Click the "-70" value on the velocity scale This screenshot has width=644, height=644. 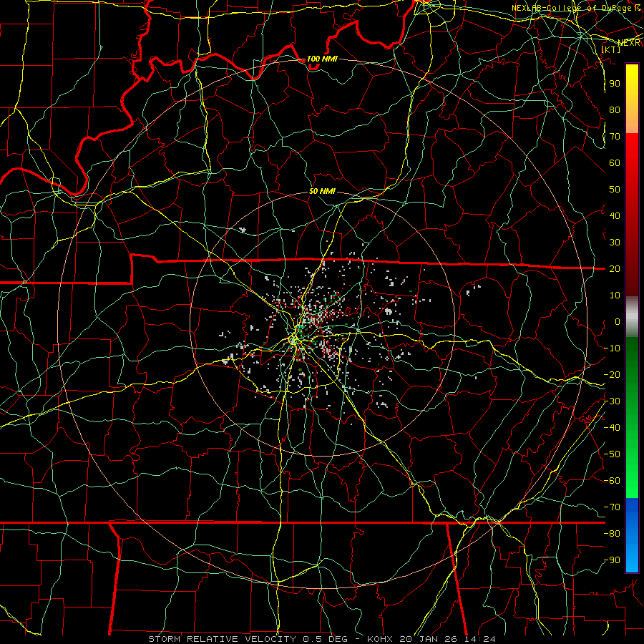tap(612, 507)
